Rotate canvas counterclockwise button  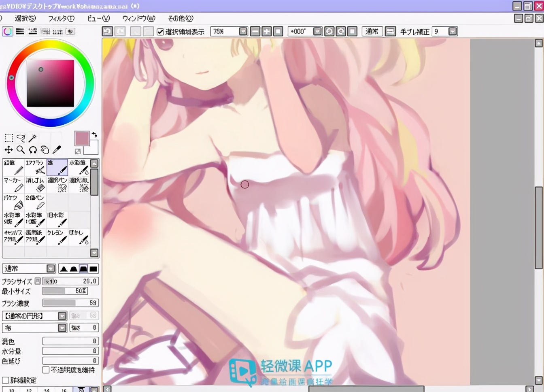[329, 32]
